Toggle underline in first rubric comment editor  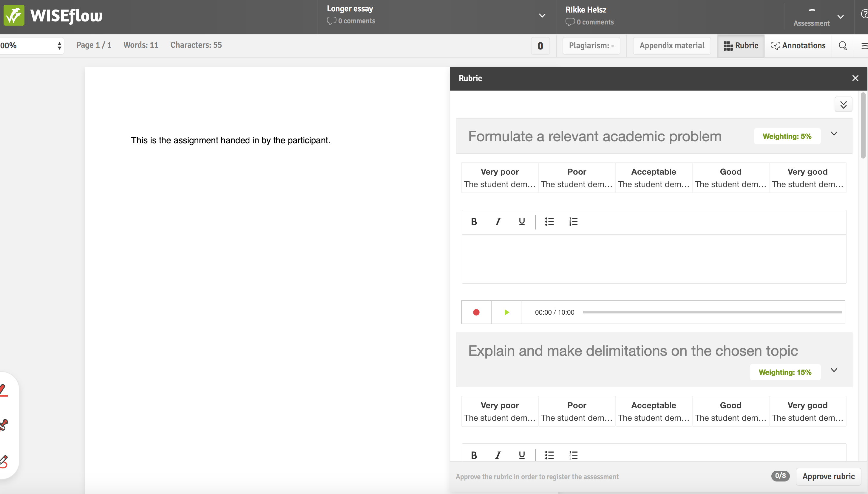[x=522, y=222]
